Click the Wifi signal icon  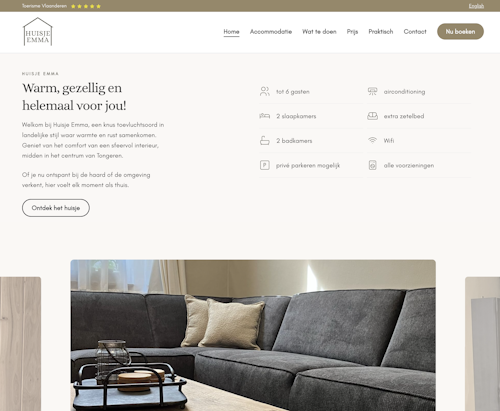(372, 140)
